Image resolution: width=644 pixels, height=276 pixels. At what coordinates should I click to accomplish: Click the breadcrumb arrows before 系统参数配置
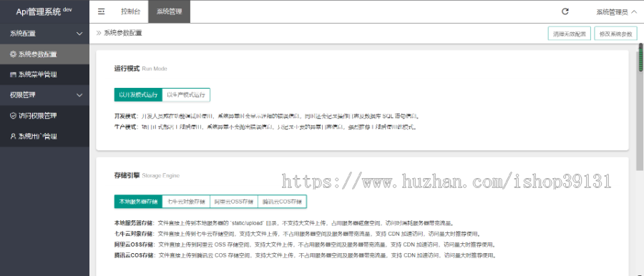[99, 34]
